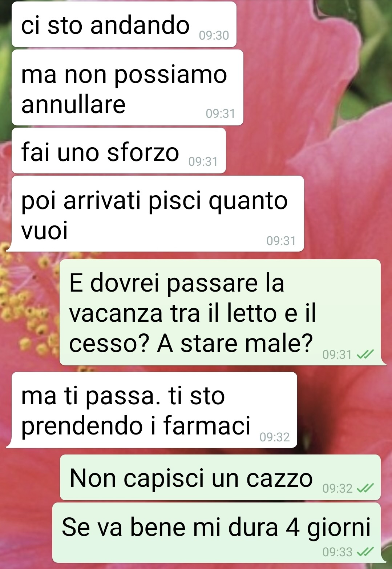The height and width of the screenshot is (569, 392).
Task: Tap the 09:31 timestamp under 'vuoi' message
Action: [281, 240]
